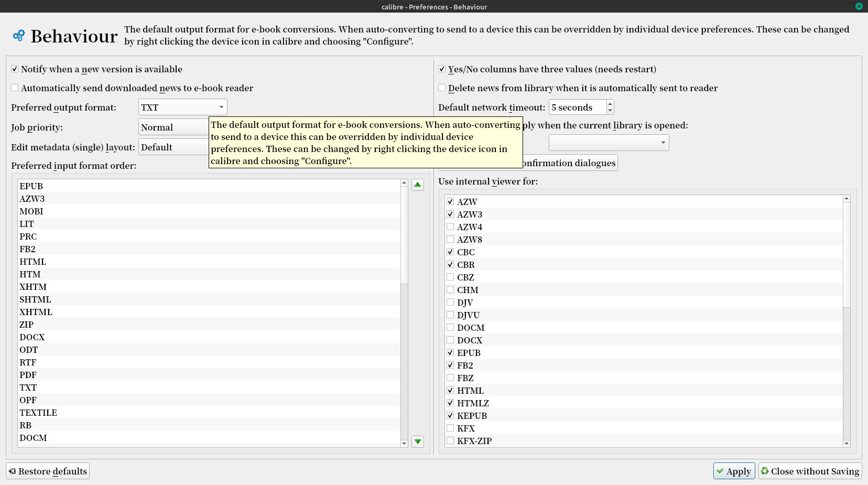Open the empty dropdown below network timeout
The image size is (868, 485).
click(609, 143)
